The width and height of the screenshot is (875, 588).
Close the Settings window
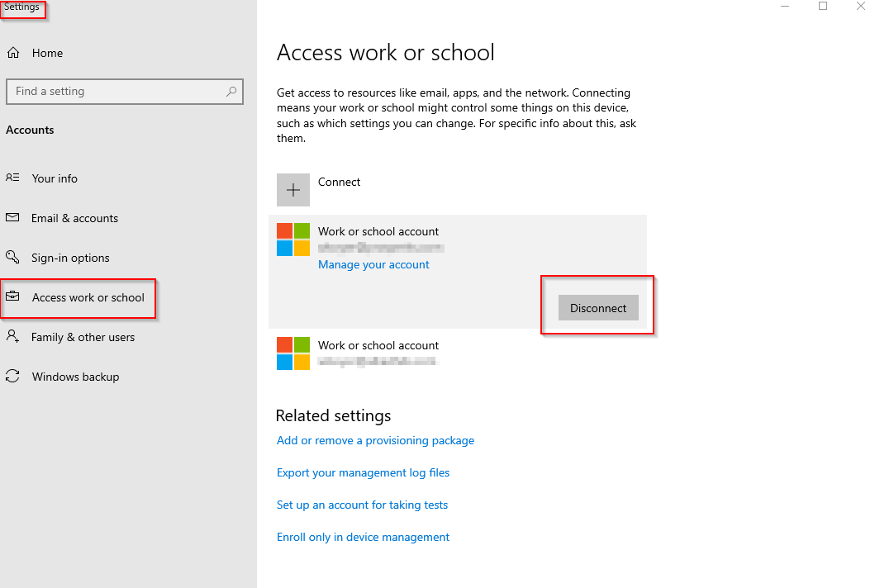pyautogui.click(x=860, y=6)
